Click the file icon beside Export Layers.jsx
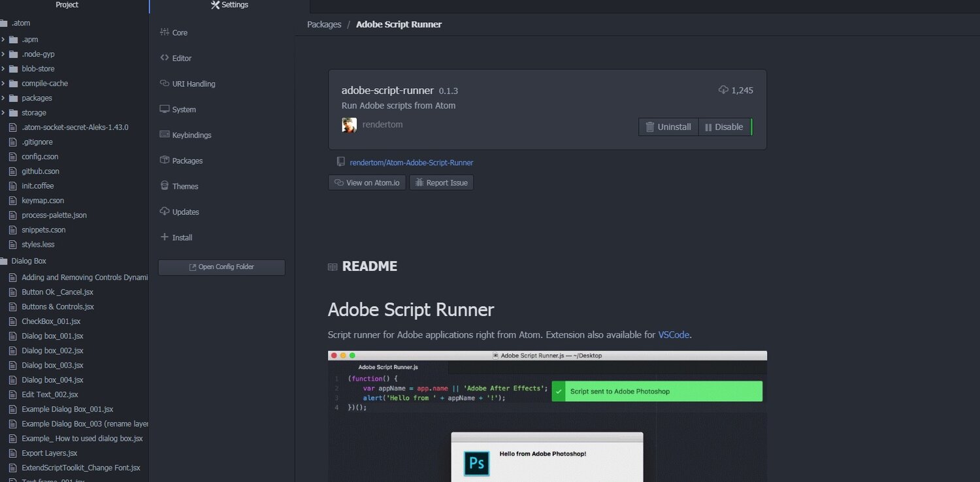Screen dimensions: 980x482 tap(12, 453)
